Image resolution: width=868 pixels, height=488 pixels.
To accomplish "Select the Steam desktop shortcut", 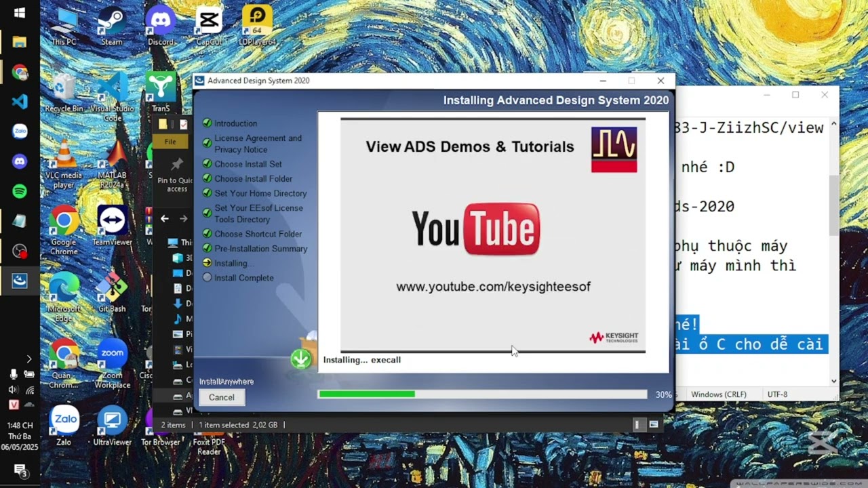I will pyautogui.click(x=112, y=26).
